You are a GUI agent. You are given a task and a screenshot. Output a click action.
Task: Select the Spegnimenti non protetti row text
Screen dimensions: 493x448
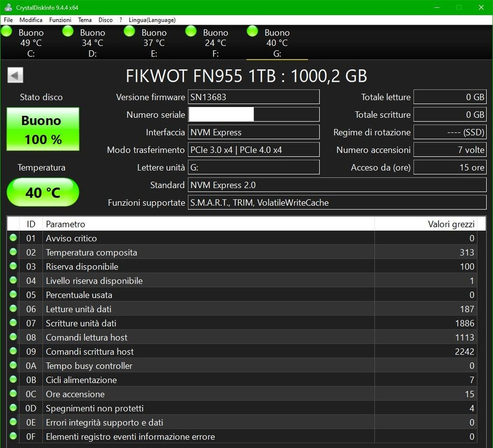(x=95, y=408)
